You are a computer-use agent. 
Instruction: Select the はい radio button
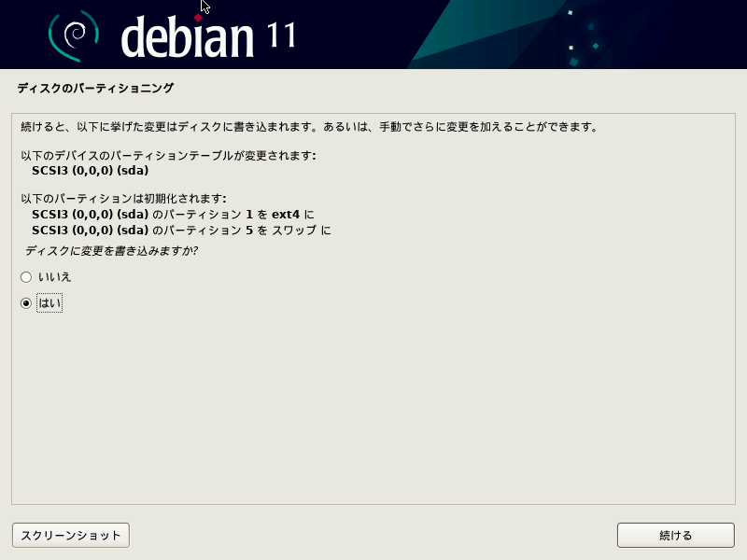[x=26, y=303]
